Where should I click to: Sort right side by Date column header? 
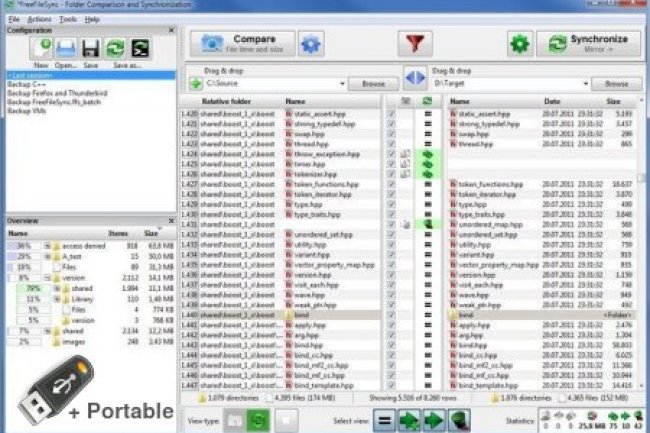click(552, 102)
